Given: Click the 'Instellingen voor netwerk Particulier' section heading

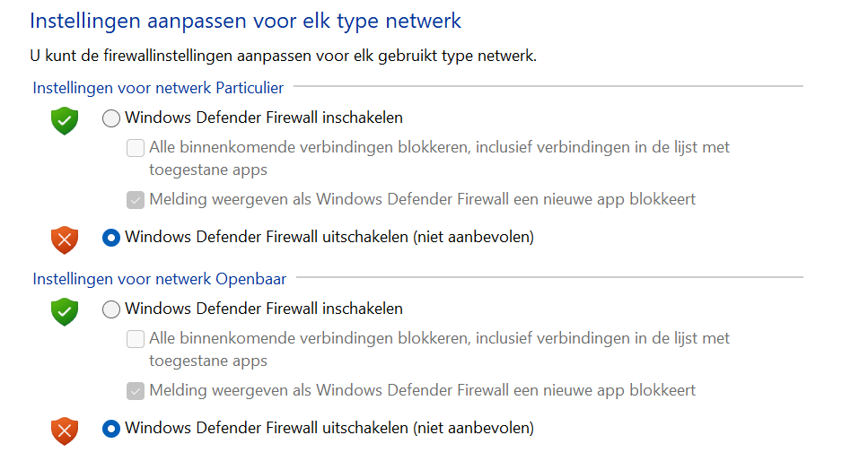Looking at the screenshot, I should (x=158, y=88).
